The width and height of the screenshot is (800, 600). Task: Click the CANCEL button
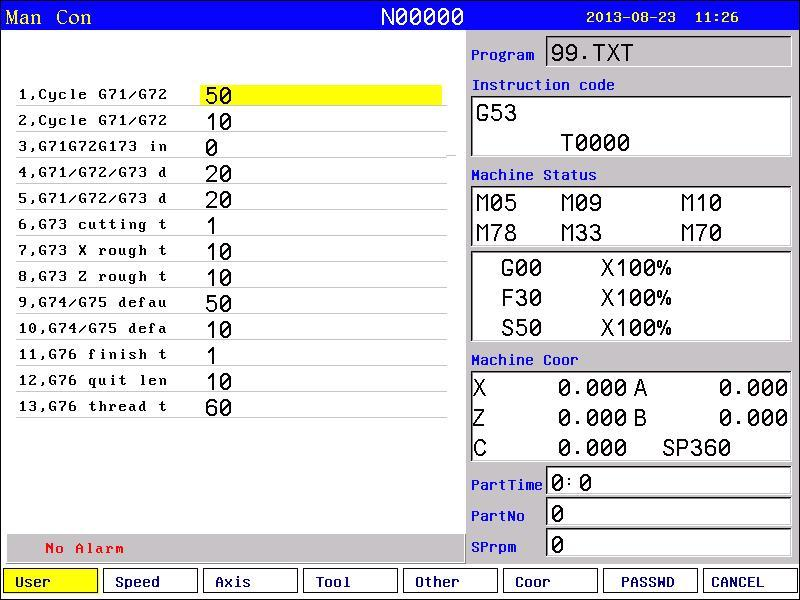(749, 581)
